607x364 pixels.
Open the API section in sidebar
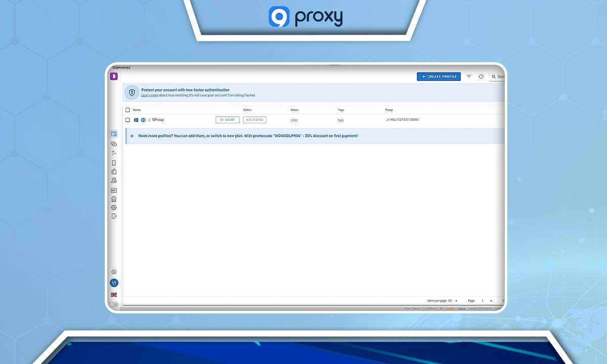[114, 190]
